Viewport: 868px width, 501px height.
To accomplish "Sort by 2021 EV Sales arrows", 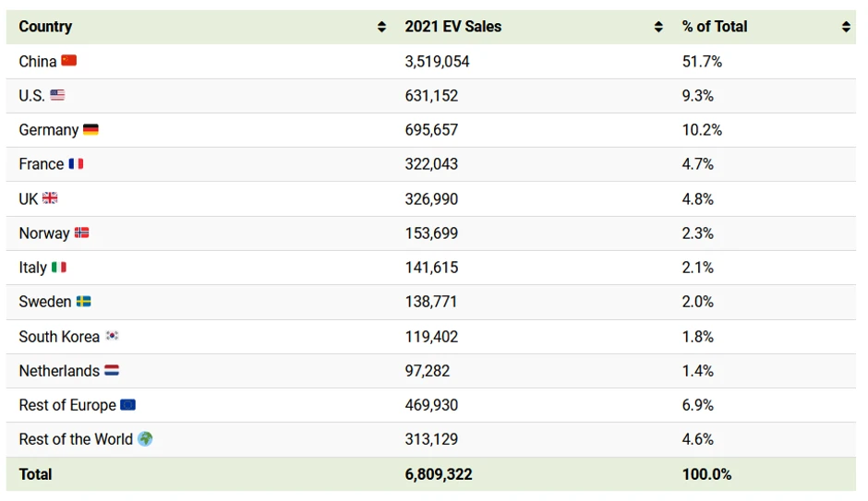I will point(658,28).
